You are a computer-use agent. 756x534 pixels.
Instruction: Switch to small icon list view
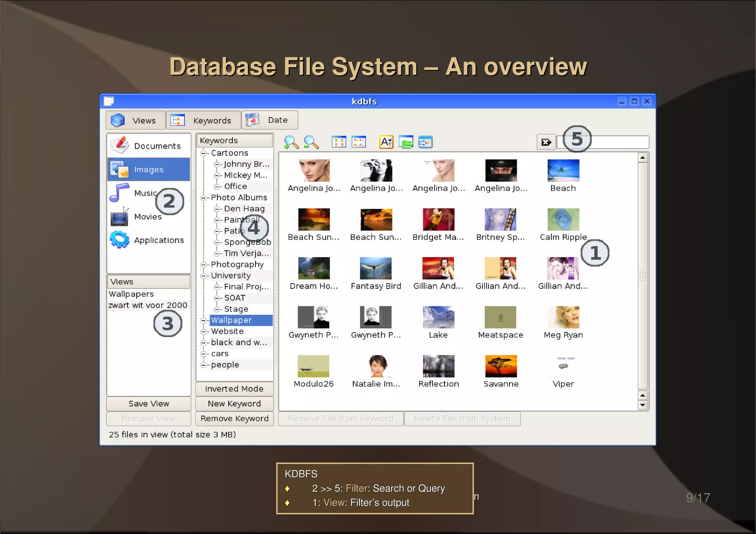[x=358, y=142]
